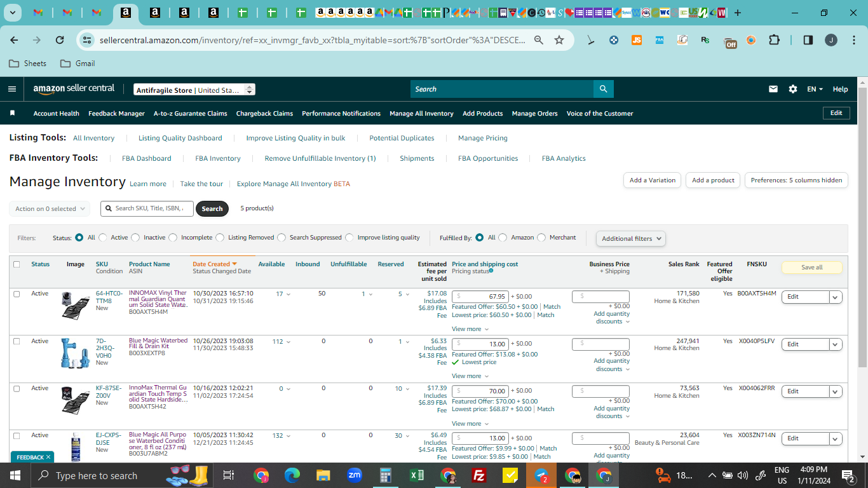
Task: Click the zoom magnifier icon in address bar
Action: tap(538, 40)
